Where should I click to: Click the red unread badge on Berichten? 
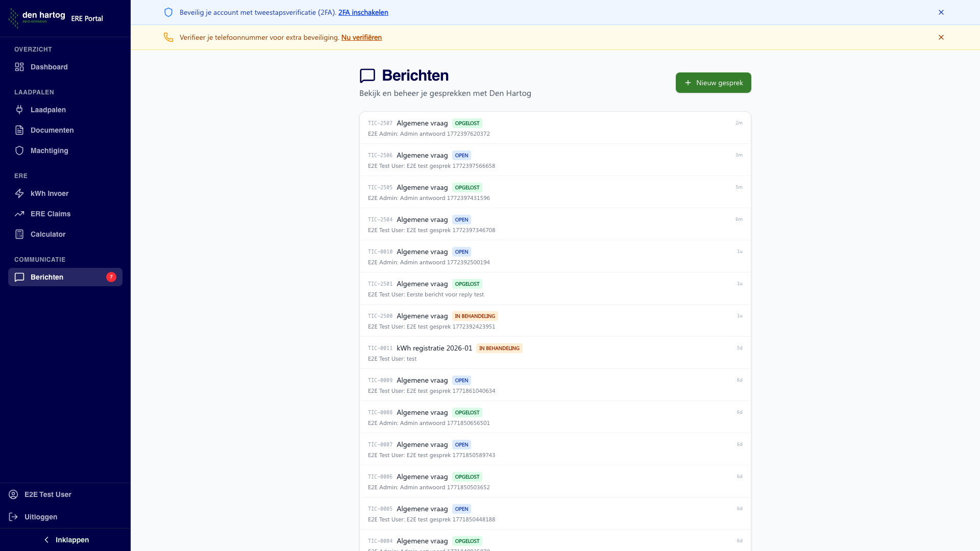[111, 277]
